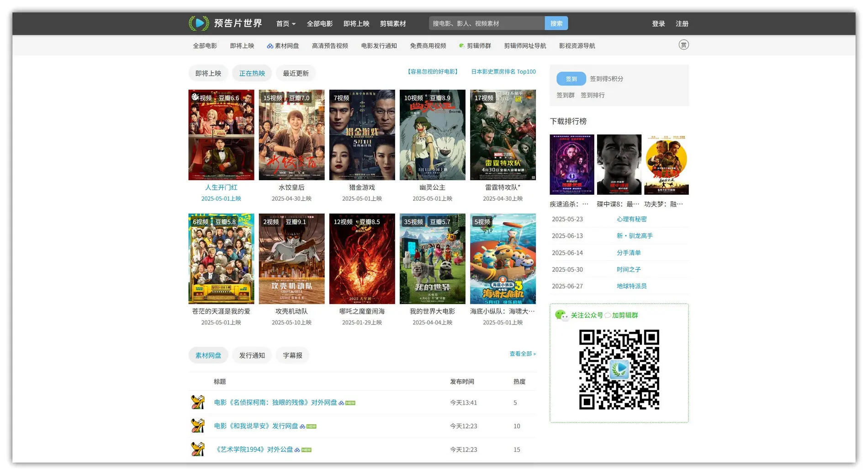Click the avatar icon beside the 艺术学院1994 post
The height and width of the screenshot is (475, 868).
(x=198, y=449)
